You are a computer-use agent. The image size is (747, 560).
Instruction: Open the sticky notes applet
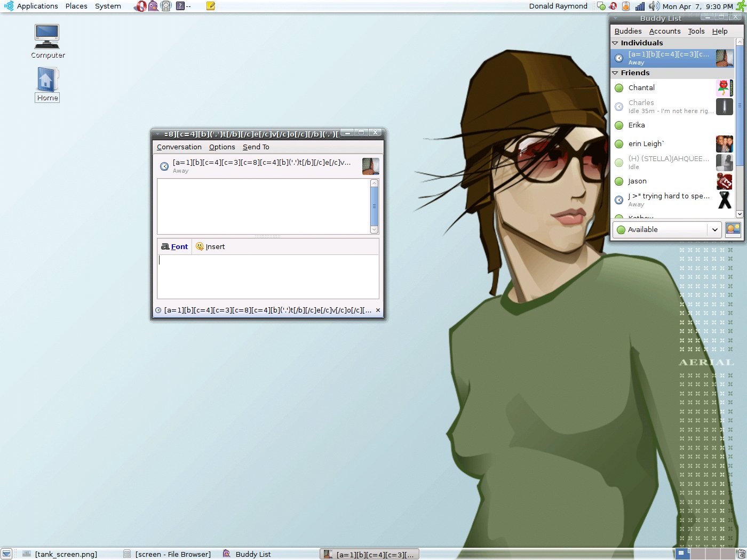(211, 6)
